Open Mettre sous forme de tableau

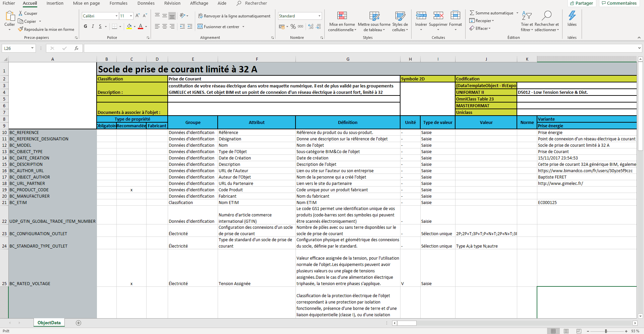click(x=374, y=21)
